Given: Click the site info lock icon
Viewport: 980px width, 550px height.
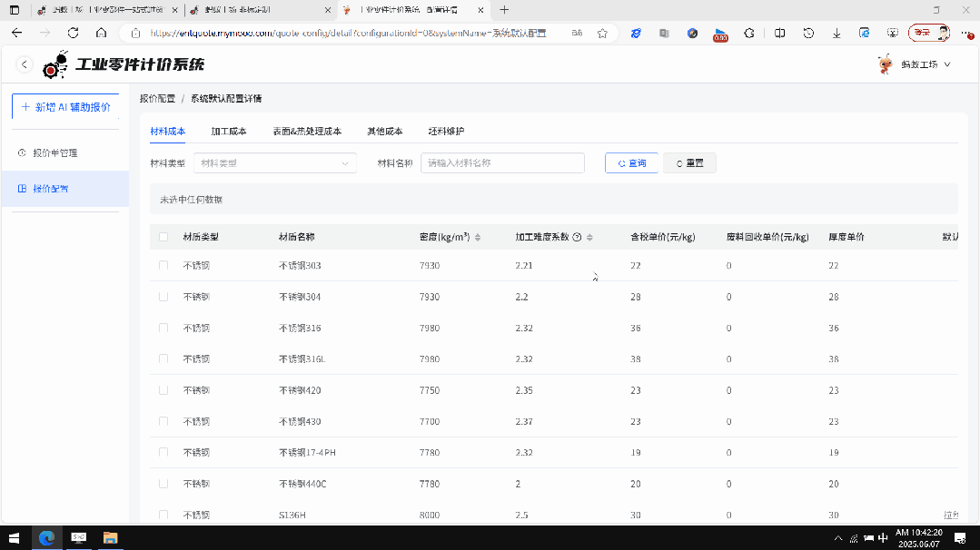Looking at the screenshot, I should 135,33.
